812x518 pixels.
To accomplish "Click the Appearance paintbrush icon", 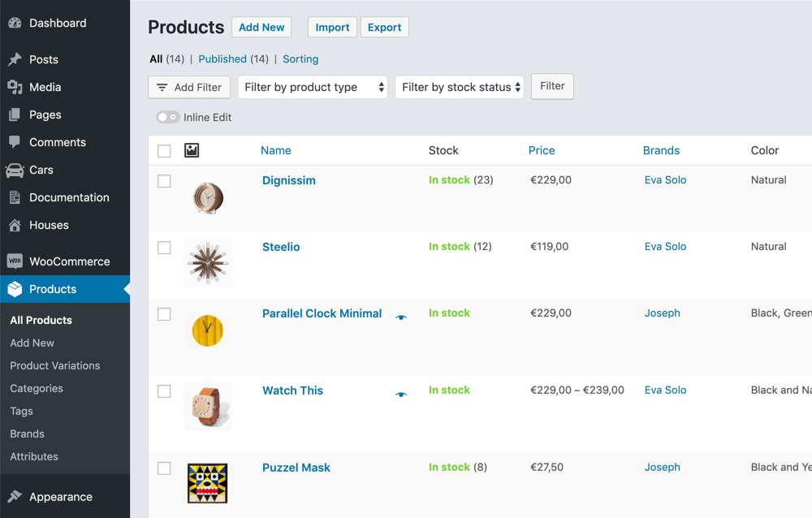I will click(x=15, y=497).
